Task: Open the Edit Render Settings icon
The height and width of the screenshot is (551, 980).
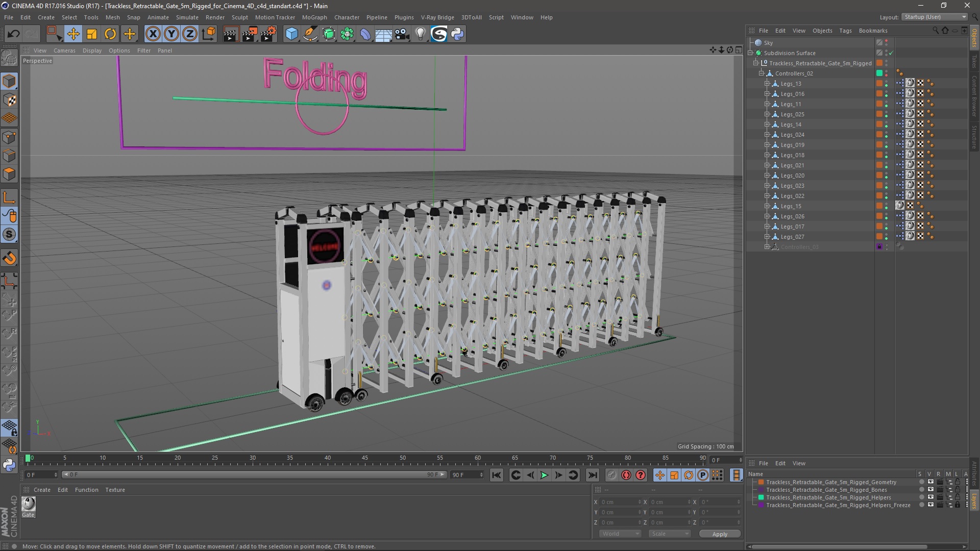Action: [x=268, y=34]
